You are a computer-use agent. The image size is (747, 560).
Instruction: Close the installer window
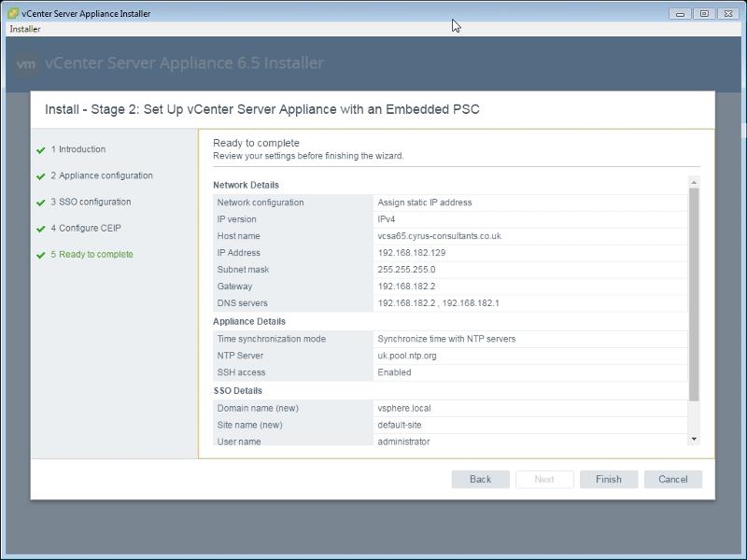[x=728, y=14]
